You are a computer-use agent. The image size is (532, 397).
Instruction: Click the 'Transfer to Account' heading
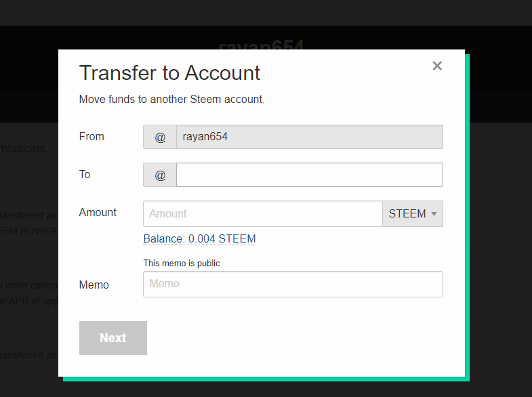pos(169,73)
